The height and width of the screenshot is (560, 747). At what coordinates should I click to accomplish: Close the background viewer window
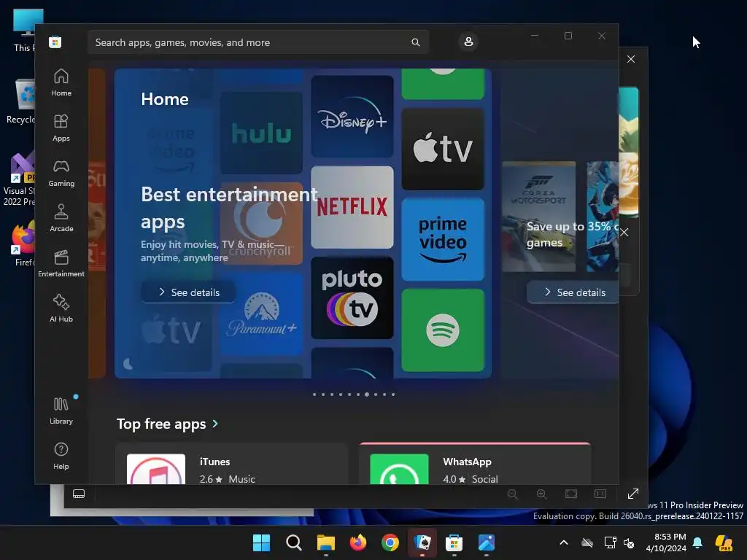click(631, 59)
